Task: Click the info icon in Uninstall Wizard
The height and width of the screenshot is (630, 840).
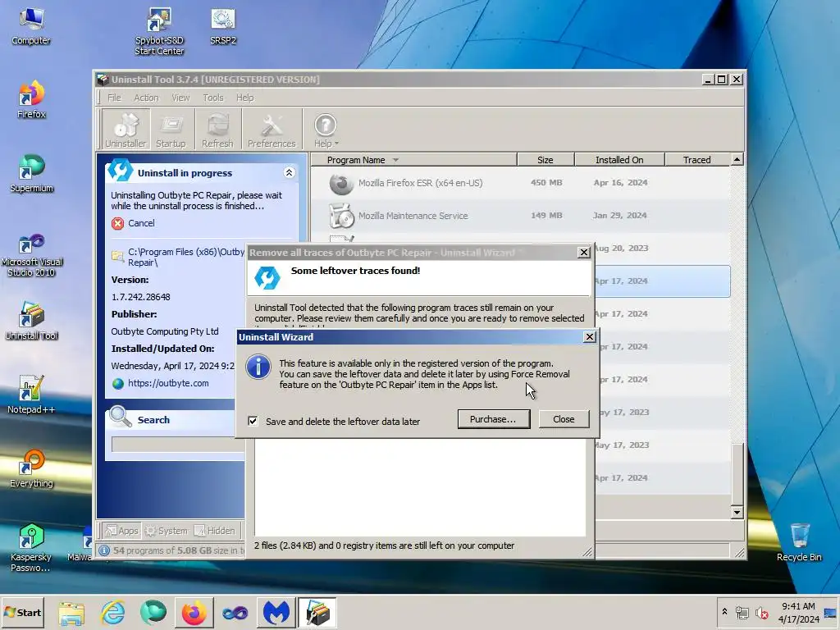Action: coord(258,367)
